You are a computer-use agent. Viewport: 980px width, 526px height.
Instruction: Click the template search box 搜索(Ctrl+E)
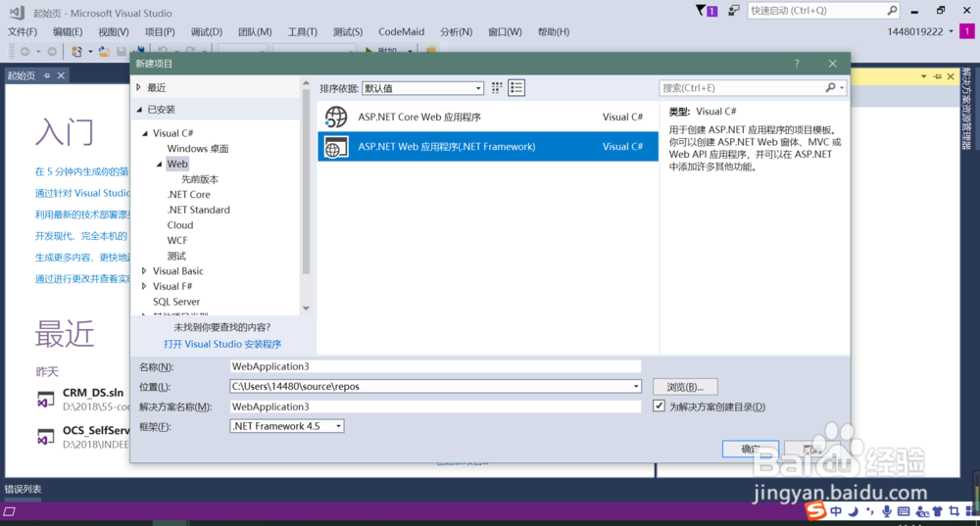[x=742, y=88]
